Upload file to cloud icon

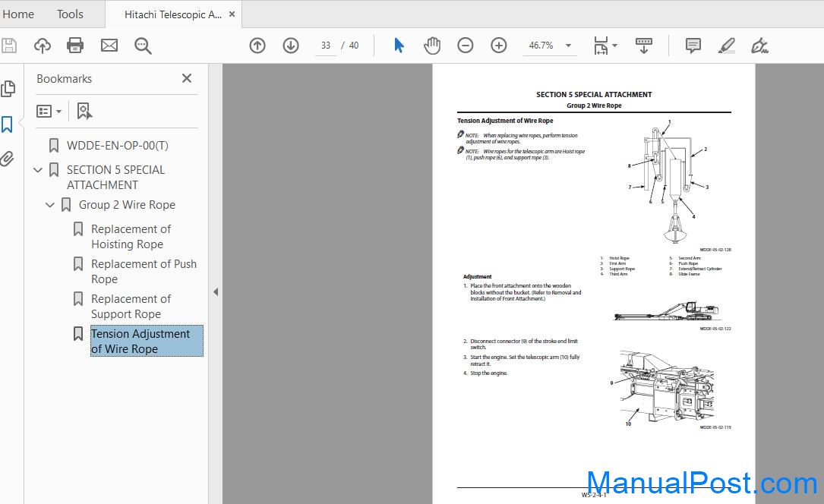[x=43, y=46]
